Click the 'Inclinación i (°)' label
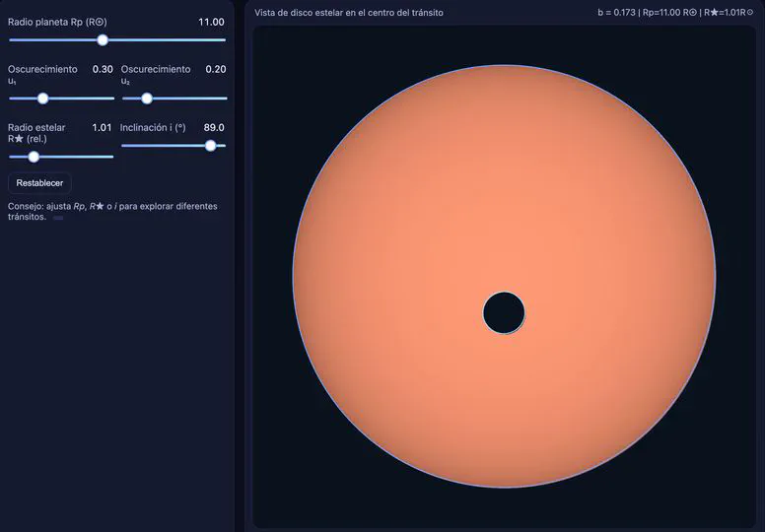Screen dimensions: 765x532 [153, 128]
